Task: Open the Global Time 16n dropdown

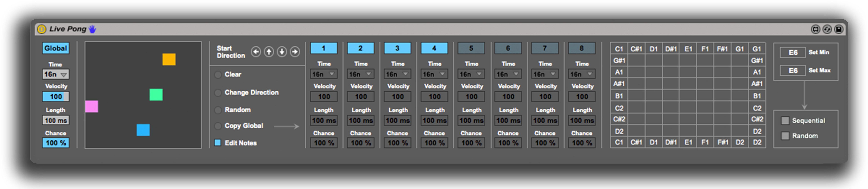Action: point(56,74)
